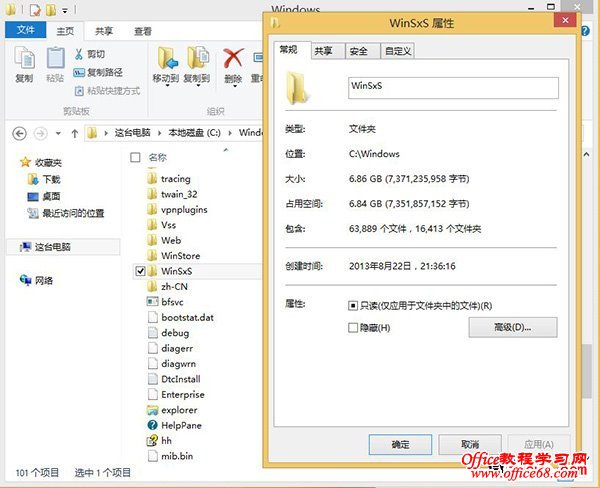The width and height of the screenshot is (600, 488).
Task: Open the Customize (自定义) properties tab
Action: (x=398, y=51)
